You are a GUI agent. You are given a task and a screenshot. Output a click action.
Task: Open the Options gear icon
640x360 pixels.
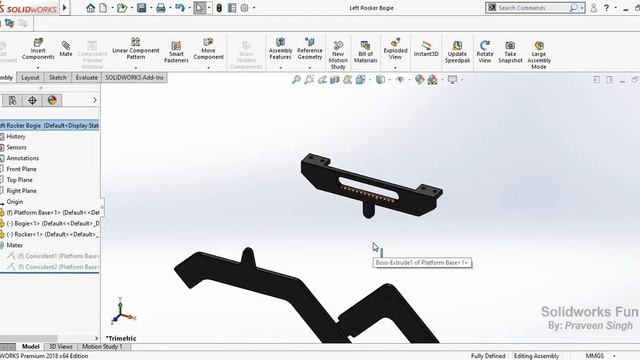coord(244,8)
